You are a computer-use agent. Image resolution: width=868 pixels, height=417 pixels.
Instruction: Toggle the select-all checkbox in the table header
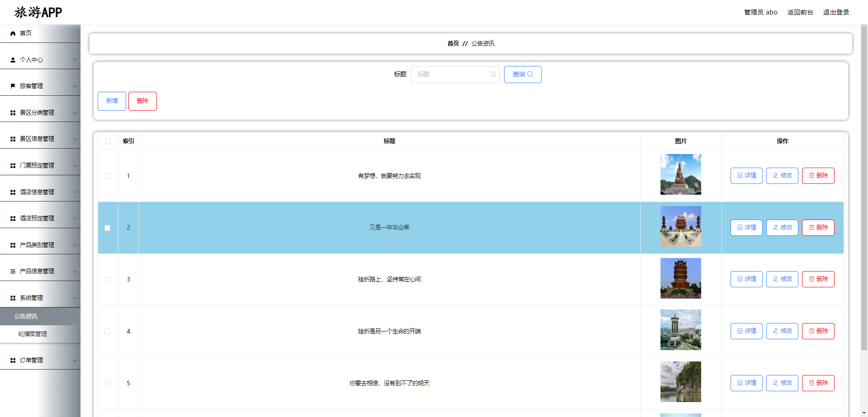click(108, 141)
